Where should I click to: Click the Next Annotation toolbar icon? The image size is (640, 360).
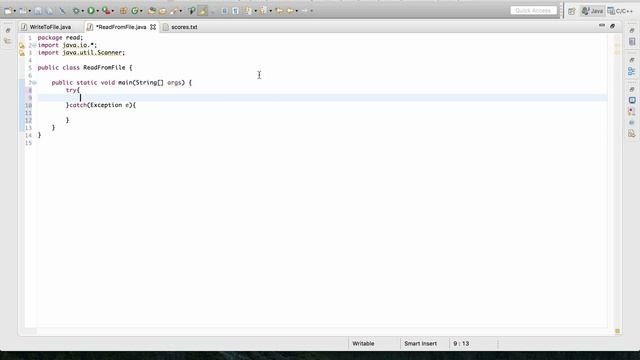(x=248, y=11)
